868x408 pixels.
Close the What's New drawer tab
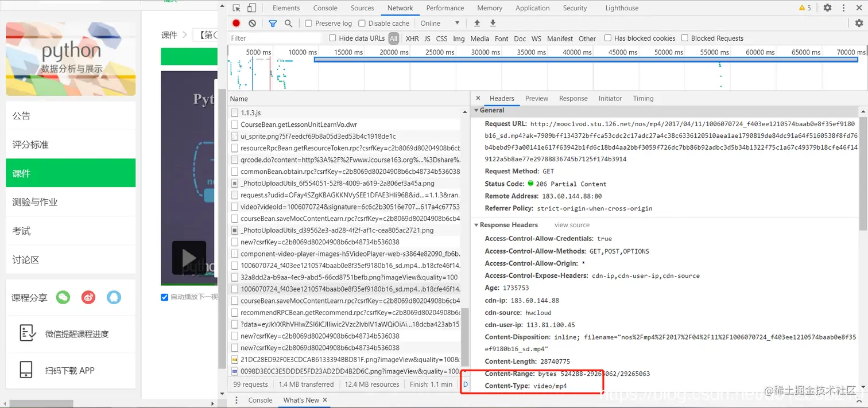pos(325,400)
